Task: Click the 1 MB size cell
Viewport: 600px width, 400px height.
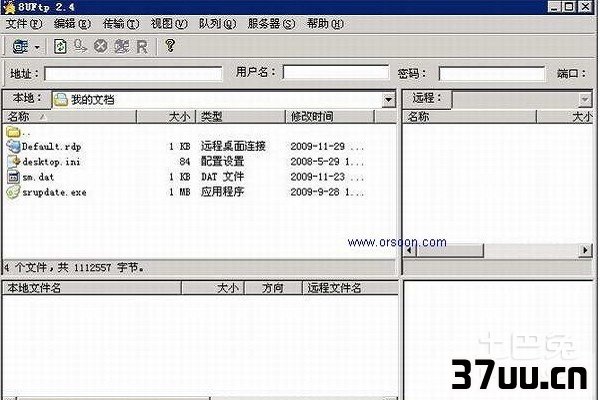Action: point(179,193)
